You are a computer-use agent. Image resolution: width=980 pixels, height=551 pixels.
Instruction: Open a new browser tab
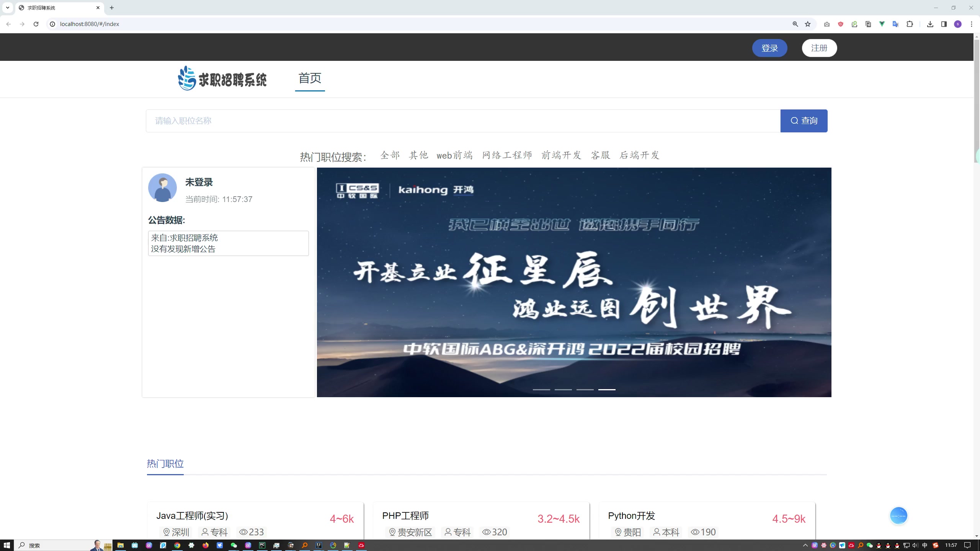[x=112, y=8]
